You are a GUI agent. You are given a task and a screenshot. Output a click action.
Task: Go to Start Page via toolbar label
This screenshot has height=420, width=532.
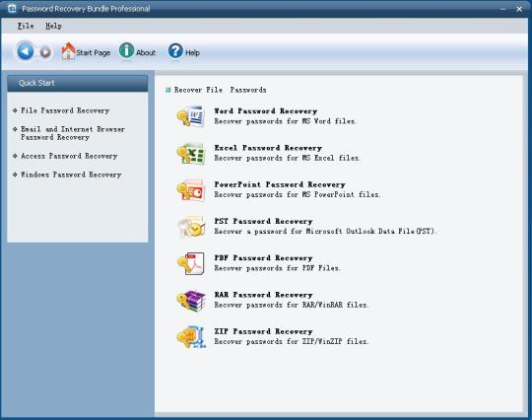tap(93, 52)
